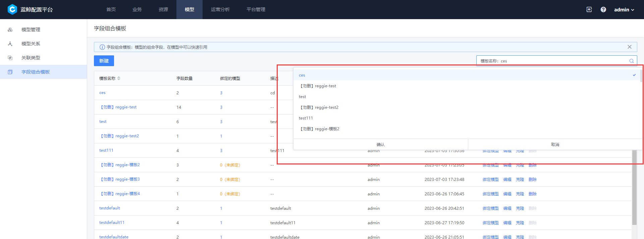The image size is (644, 239).
Task: Click 编辑 for testdefault row
Action: (x=507, y=208)
